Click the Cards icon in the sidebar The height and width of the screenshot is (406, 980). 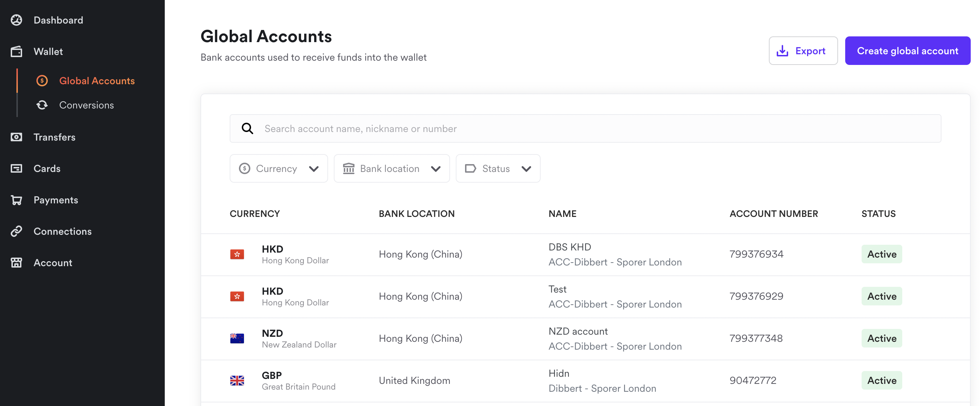17,168
